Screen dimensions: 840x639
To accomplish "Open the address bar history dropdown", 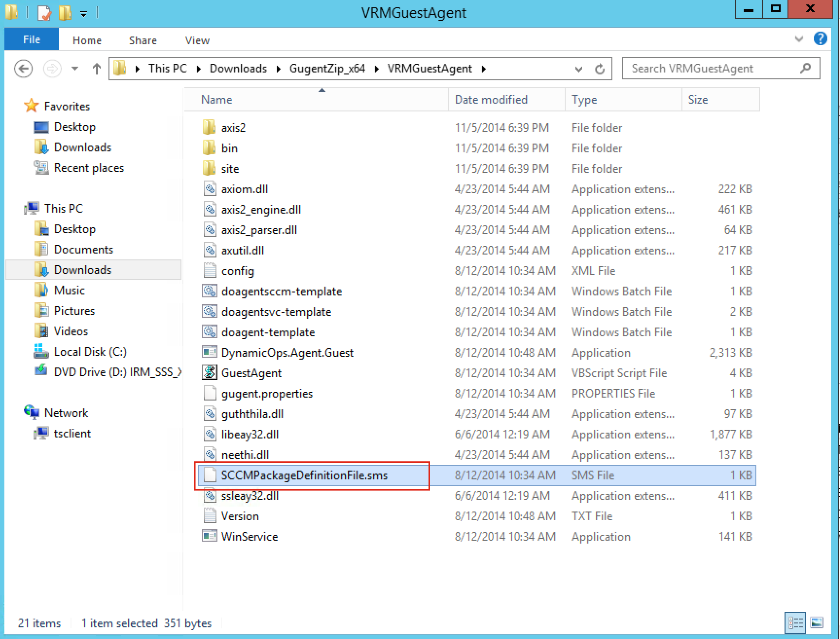I will 578,69.
